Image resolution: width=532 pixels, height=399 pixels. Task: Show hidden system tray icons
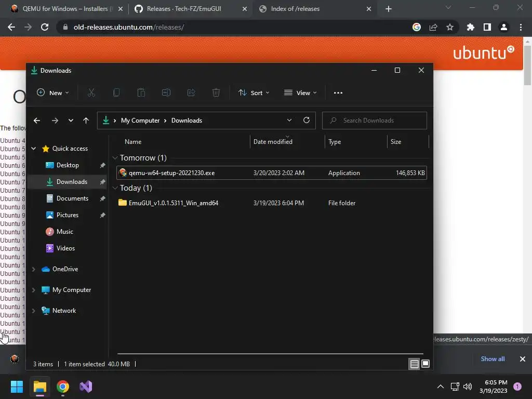(x=441, y=387)
